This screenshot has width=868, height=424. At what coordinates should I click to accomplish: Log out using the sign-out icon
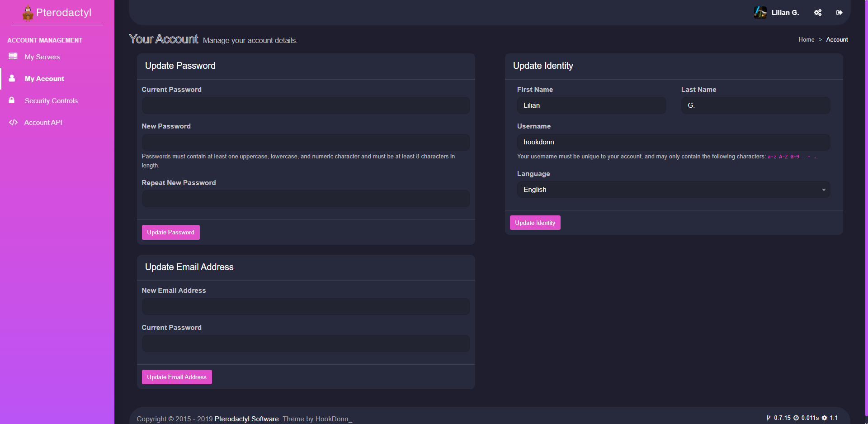click(x=839, y=13)
